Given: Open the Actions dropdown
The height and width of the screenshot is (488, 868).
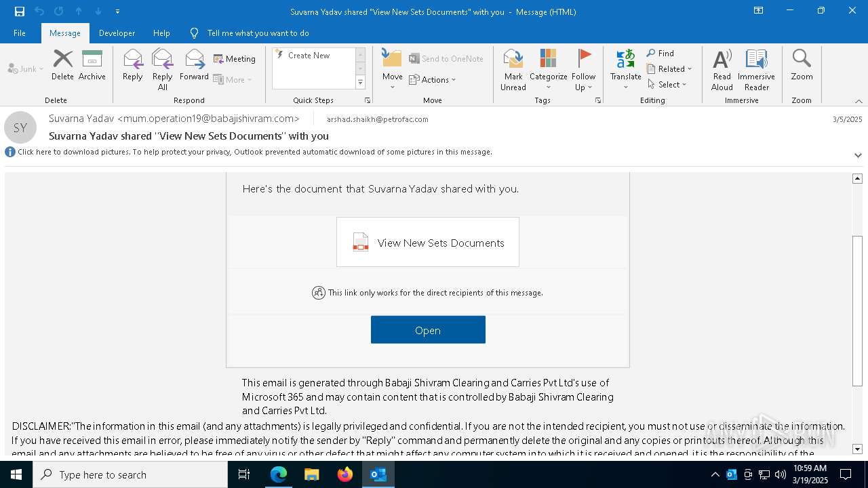Looking at the screenshot, I should click(433, 79).
